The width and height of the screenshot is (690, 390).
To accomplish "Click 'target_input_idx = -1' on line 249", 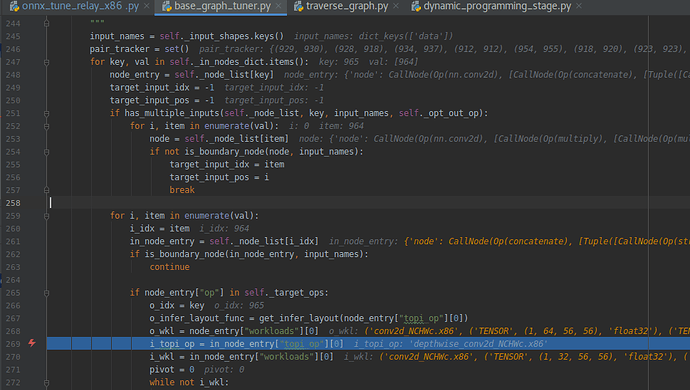I will [x=162, y=87].
